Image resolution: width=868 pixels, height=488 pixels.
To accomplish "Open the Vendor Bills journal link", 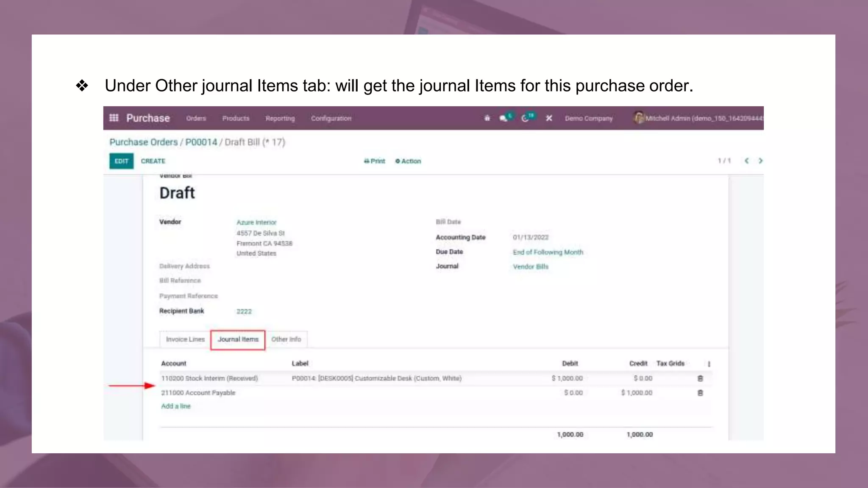I will [x=531, y=266].
